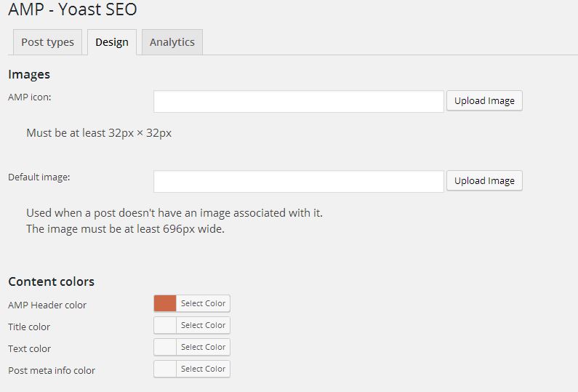Click the 'Title color' label

click(x=29, y=327)
